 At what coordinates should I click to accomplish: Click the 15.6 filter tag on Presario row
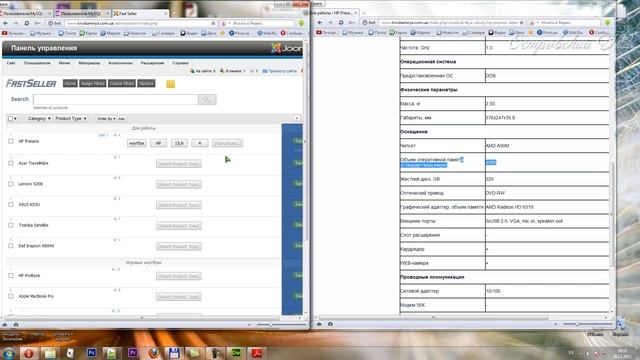click(x=179, y=143)
